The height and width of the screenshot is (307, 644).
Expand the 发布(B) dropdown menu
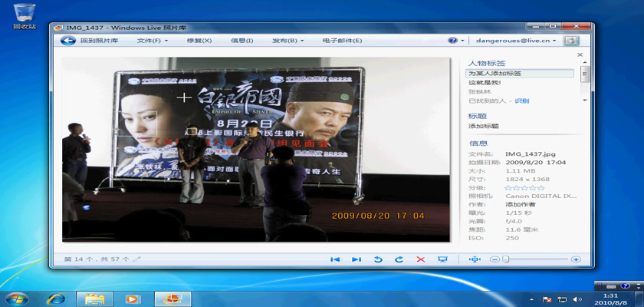[287, 41]
